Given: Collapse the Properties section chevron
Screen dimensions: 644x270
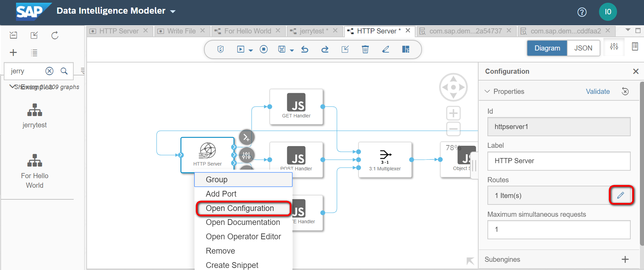Looking at the screenshot, I should tap(487, 91).
